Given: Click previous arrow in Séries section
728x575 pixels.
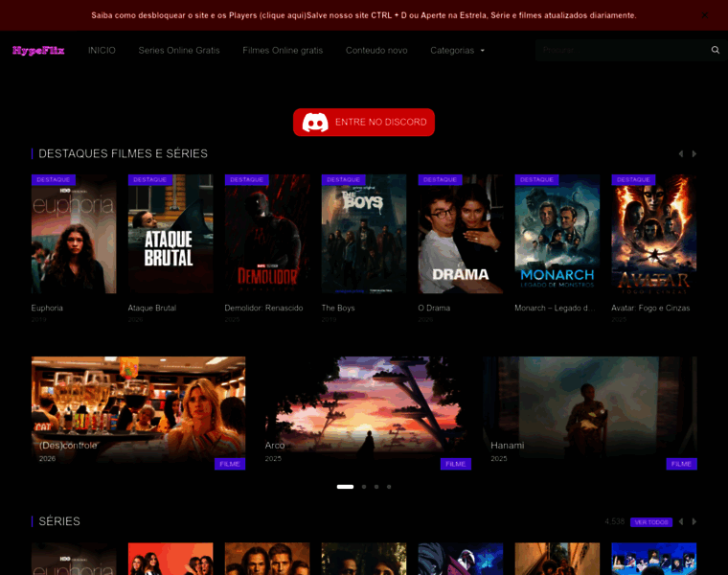Looking at the screenshot, I should [681, 521].
